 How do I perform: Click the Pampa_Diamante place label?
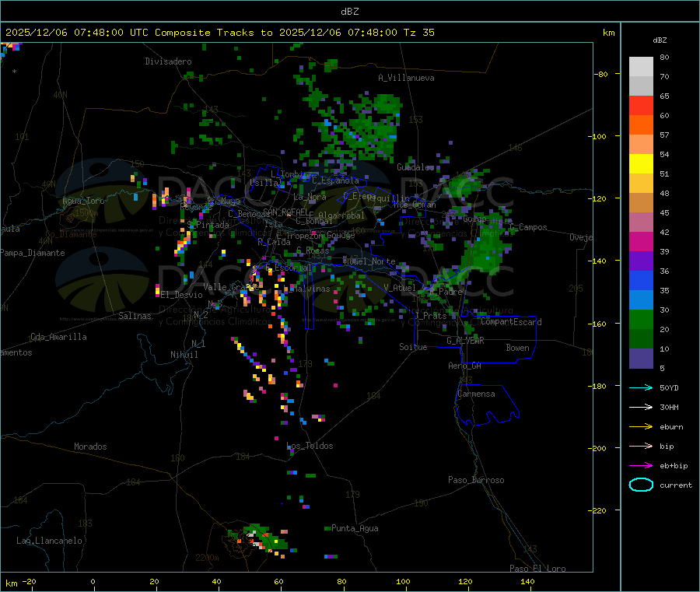pos(33,253)
